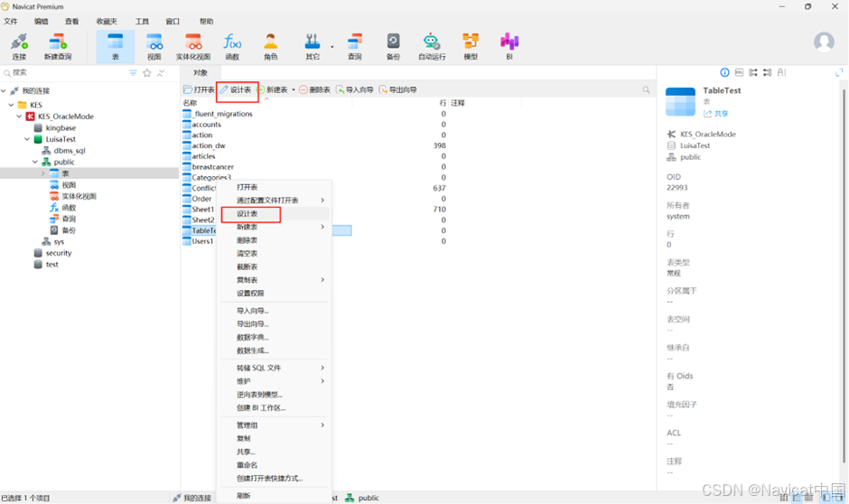
Task: Click the 备份 (Backup) icon in main toolbar
Action: click(393, 46)
